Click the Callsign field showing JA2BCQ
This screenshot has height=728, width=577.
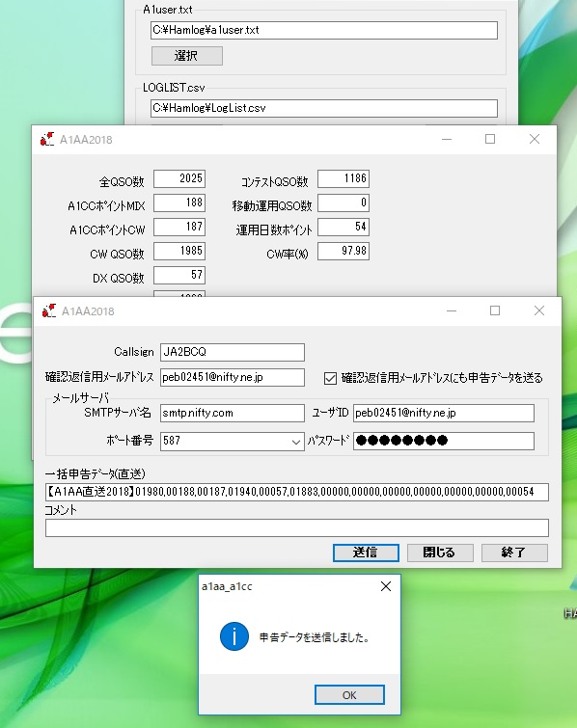[233, 352]
